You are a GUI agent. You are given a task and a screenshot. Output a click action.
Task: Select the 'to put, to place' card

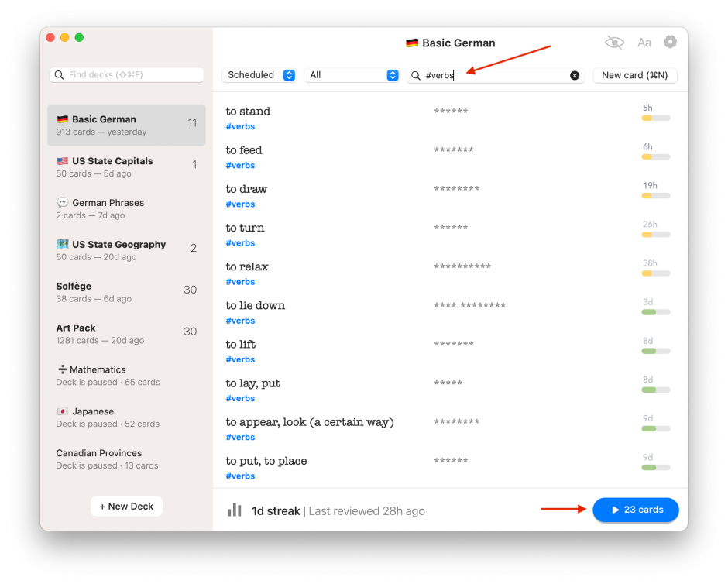(x=450, y=468)
